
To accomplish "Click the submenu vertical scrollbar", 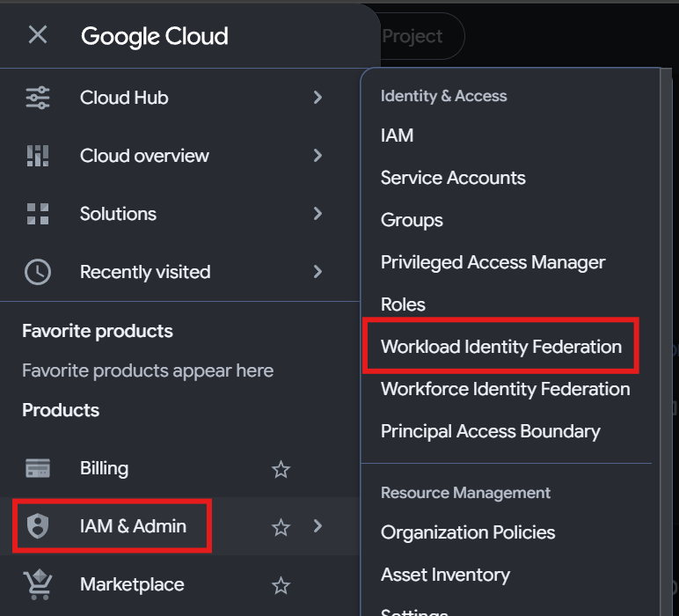I will point(666,341).
